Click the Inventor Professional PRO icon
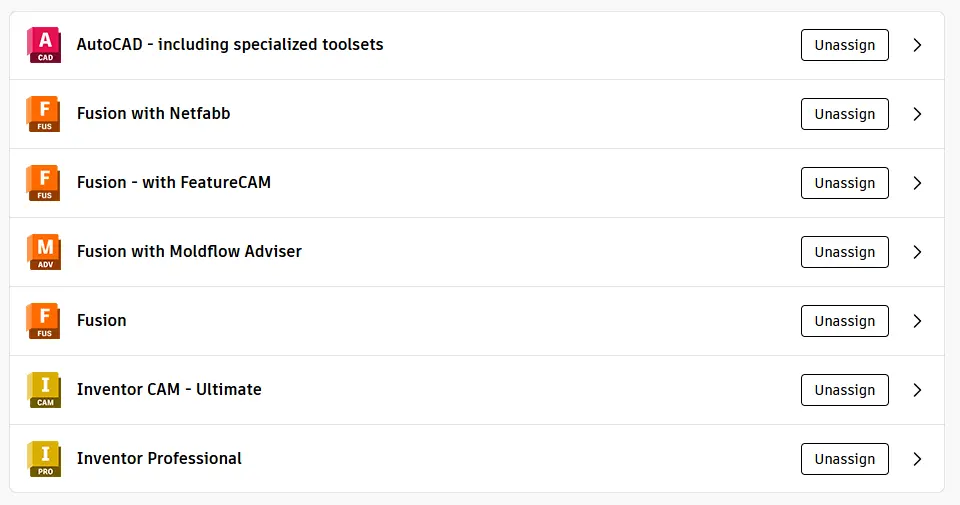Image resolution: width=960 pixels, height=505 pixels. click(44, 459)
